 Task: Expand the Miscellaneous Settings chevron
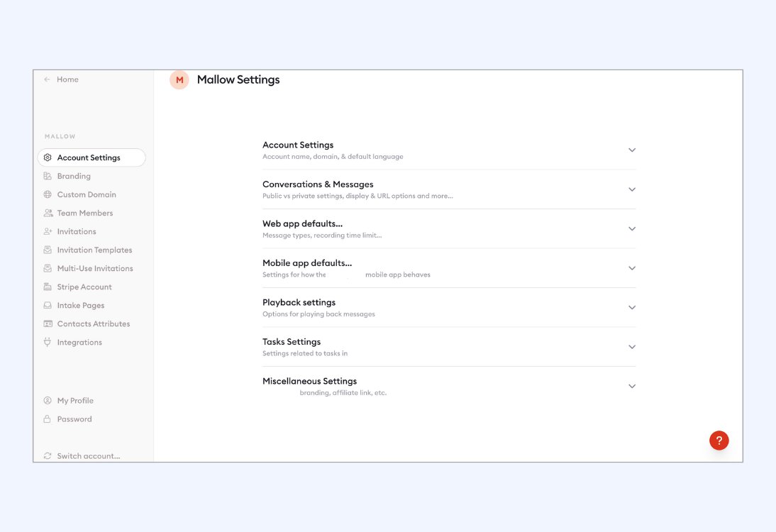(x=631, y=387)
